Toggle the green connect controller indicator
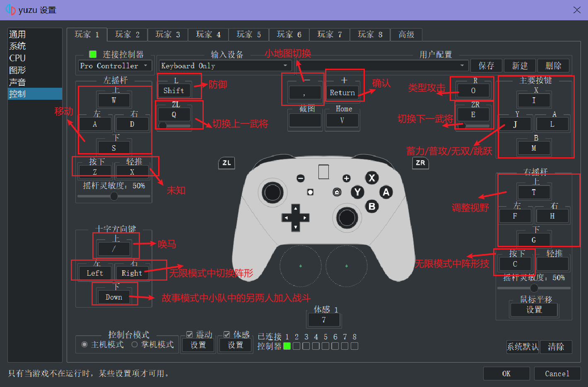This screenshot has height=387, width=588. 93,54
